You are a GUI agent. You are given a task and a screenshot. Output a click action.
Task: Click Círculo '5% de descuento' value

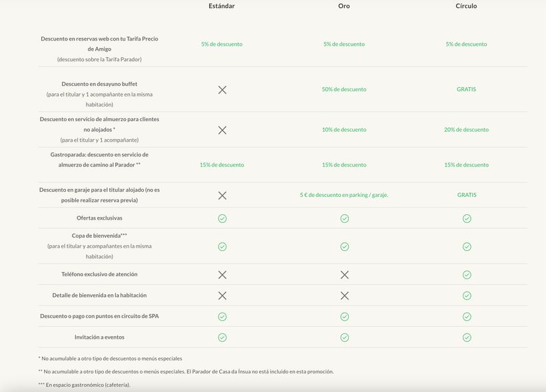466,44
